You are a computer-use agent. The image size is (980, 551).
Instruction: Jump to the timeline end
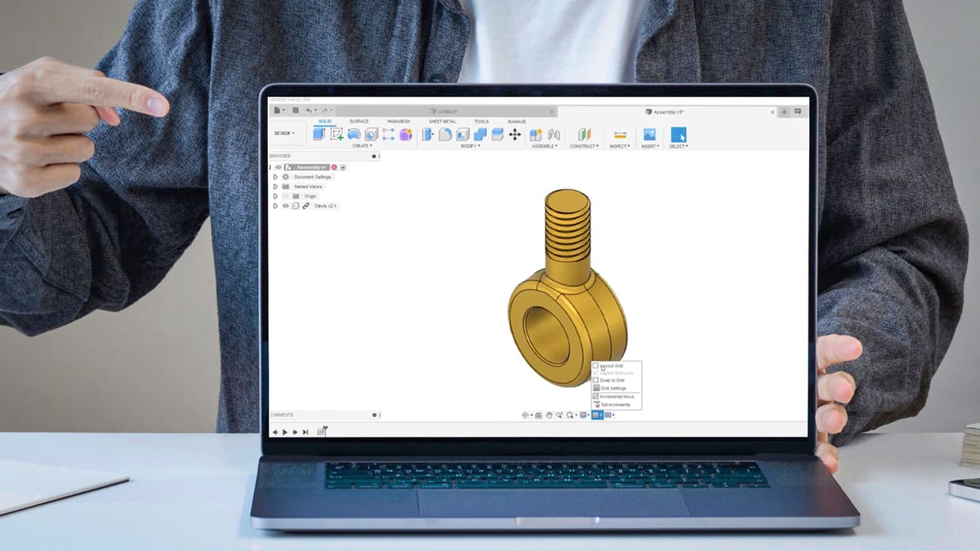tap(305, 432)
